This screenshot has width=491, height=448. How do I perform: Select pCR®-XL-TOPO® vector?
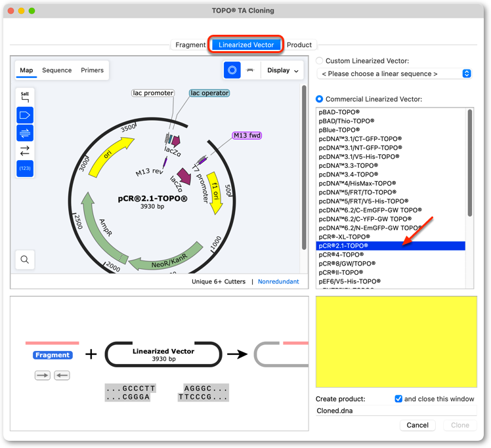pos(391,237)
